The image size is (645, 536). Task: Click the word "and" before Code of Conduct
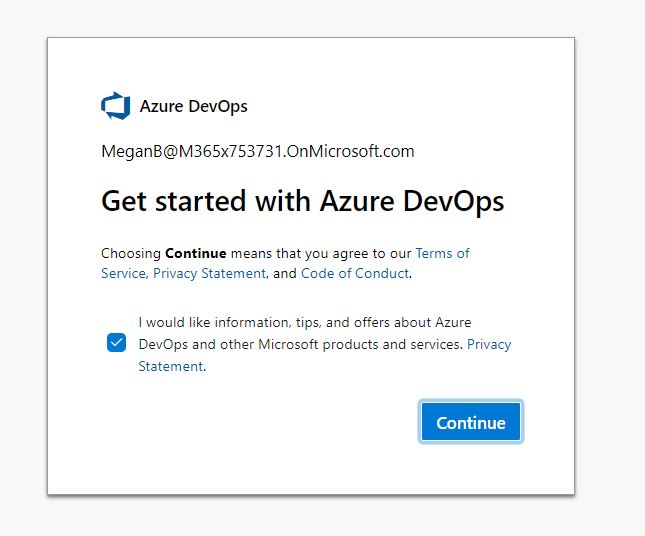point(284,273)
